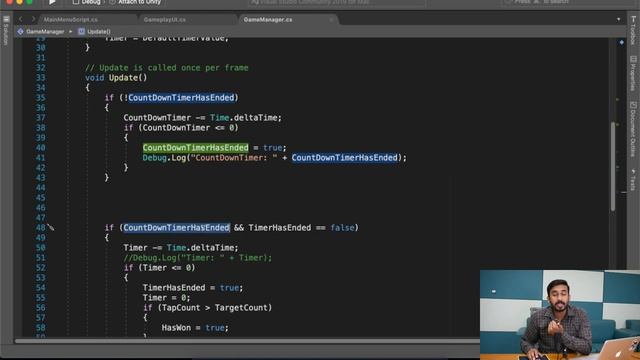Click the horizontal editor scrollbar
Image resolution: width=640 pixels, height=360 pixels.
(x=247, y=340)
